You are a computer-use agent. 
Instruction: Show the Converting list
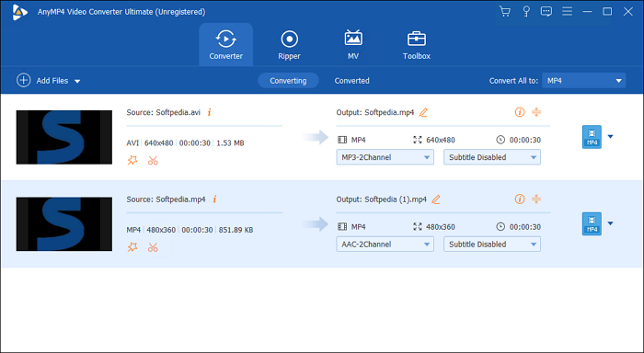click(288, 81)
